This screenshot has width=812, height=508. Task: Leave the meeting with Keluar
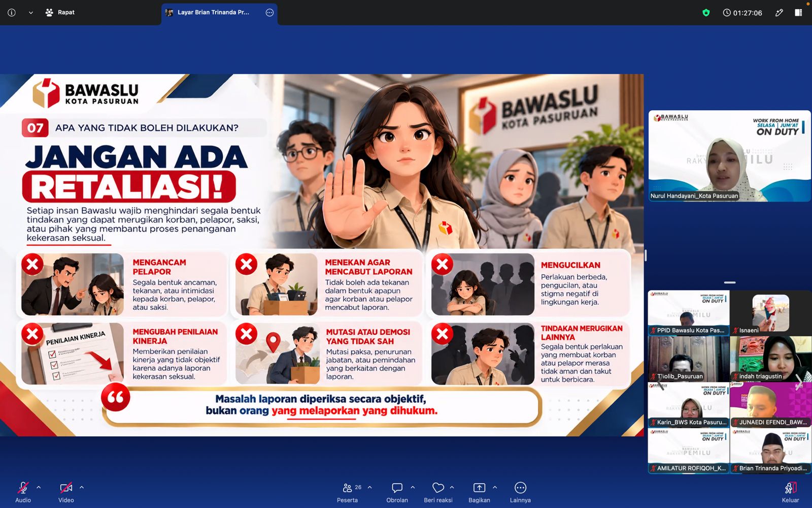[790, 492]
